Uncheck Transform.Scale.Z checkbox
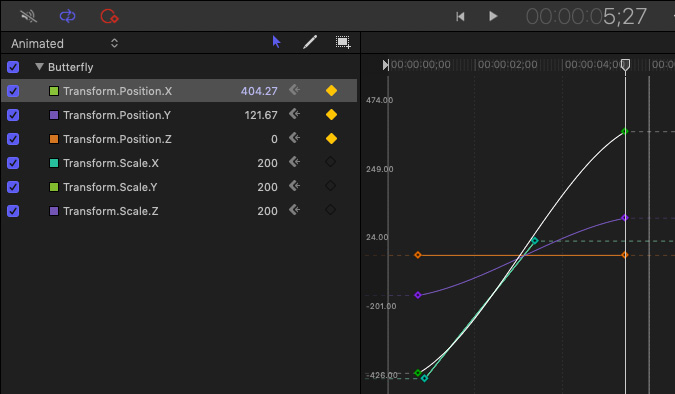Image resolution: width=675 pixels, height=394 pixels. [13, 211]
